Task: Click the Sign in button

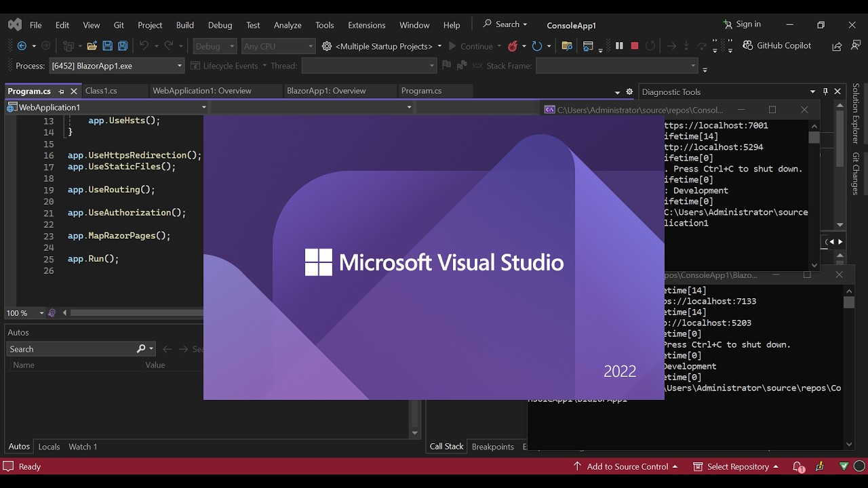Action: pos(742,24)
